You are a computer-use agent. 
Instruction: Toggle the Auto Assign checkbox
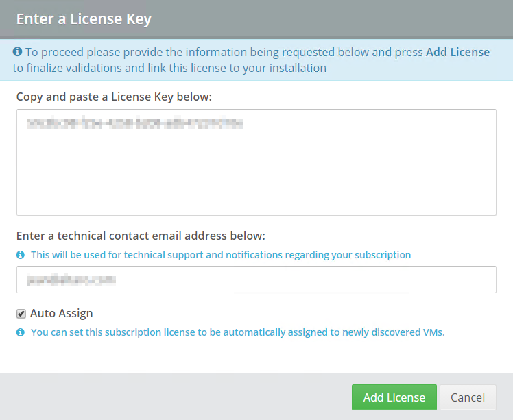pyautogui.click(x=21, y=314)
